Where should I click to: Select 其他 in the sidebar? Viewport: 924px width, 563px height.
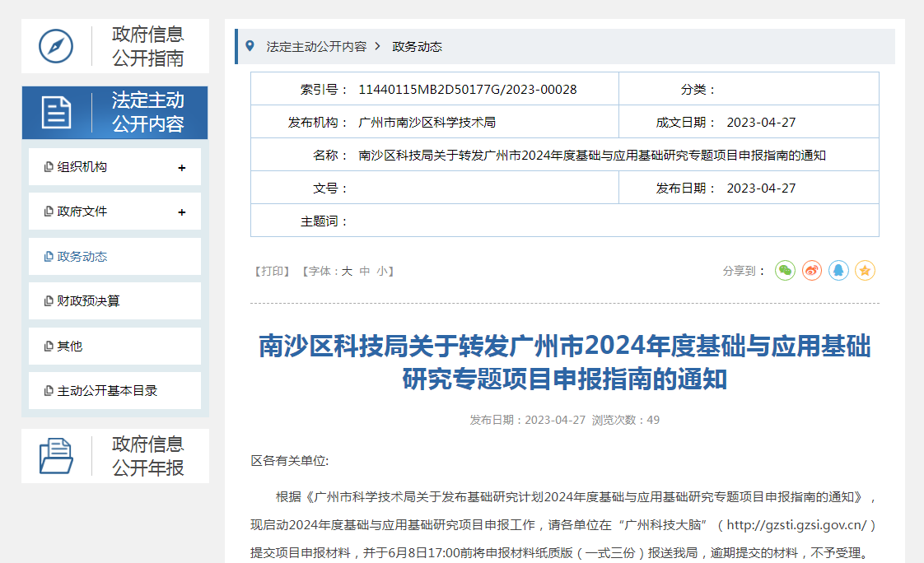pyautogui.click(x=69, y=347)
